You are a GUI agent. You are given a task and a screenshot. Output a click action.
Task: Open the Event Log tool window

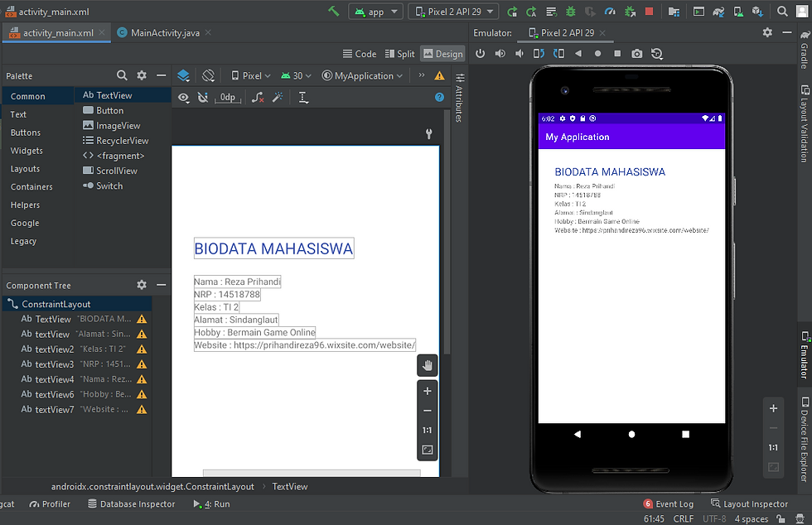pyautogui.click(x=668, y=503)
